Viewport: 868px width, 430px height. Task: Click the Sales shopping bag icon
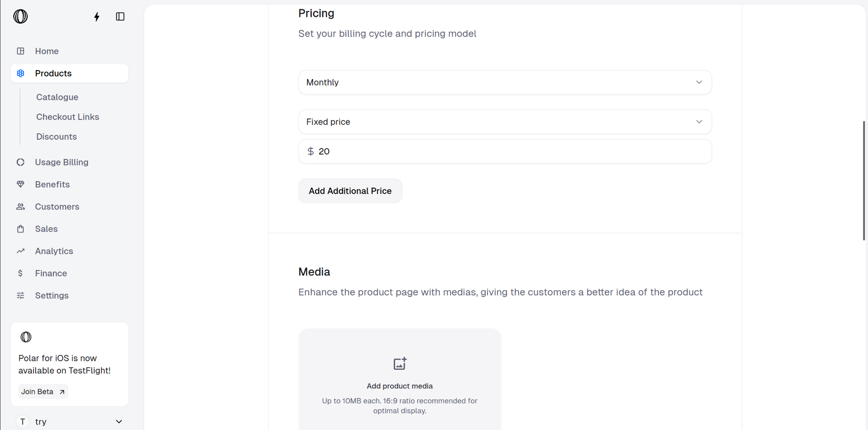[21, 229]
